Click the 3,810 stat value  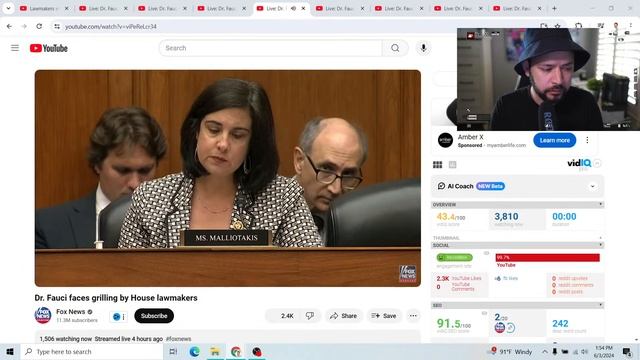point(506,216)
